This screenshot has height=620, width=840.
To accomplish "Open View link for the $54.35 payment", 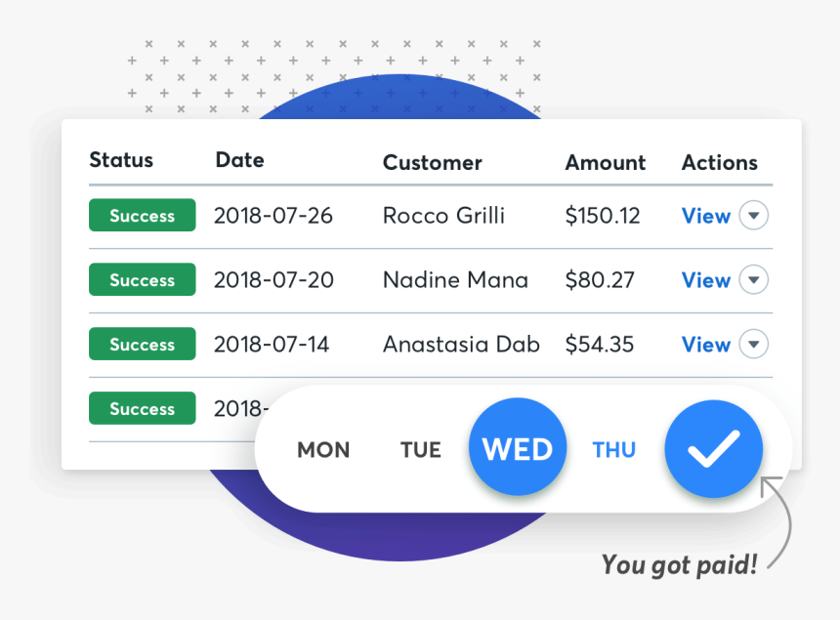I will click(706, 345).
